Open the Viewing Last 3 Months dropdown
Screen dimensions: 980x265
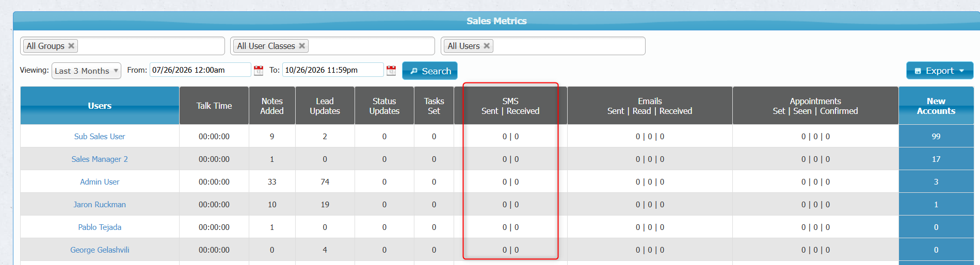point(86,71)
